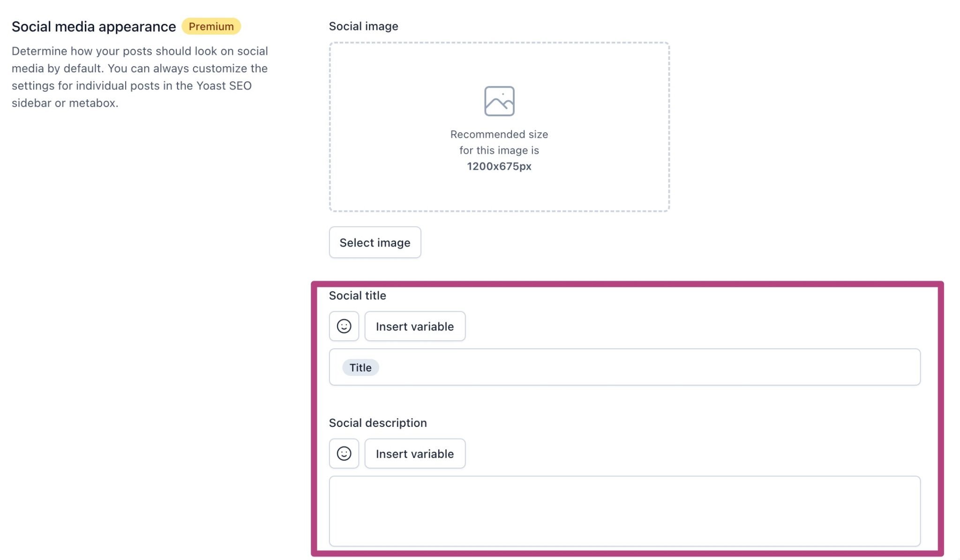Viewport: 960px width, 560px height.
Task: Click the emoji face next to Insert variable
Action: pyautogui.click(x=344, y=326)
